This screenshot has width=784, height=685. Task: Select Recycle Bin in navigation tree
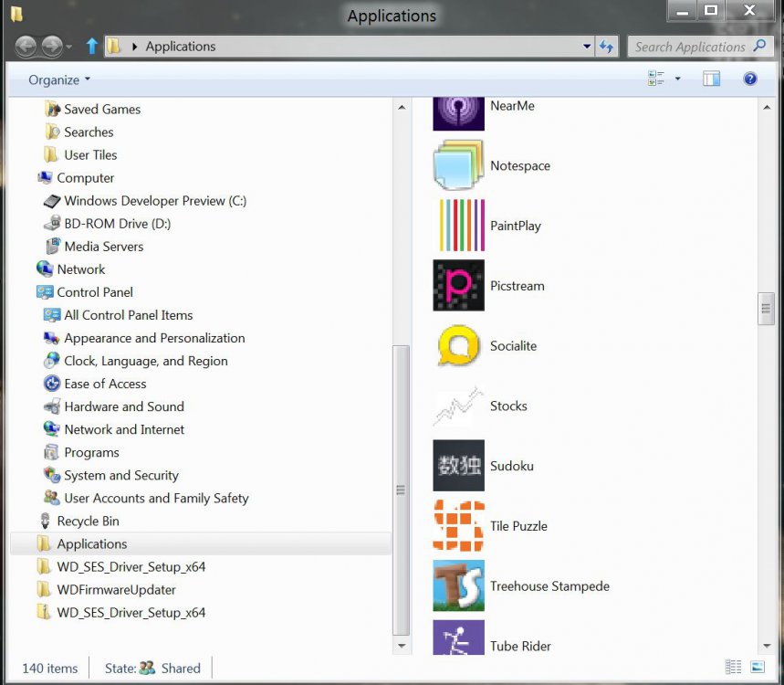click(88, 521)
